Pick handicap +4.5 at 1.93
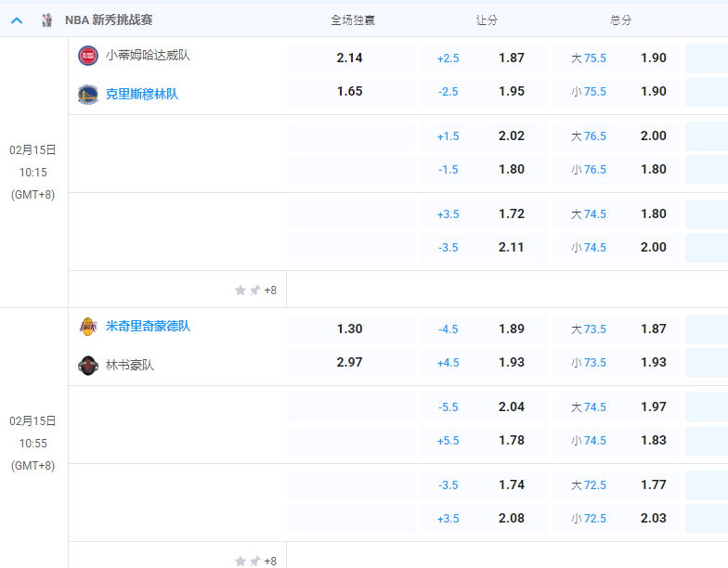The width and height of the screenshot is (728, 568). 485,362
